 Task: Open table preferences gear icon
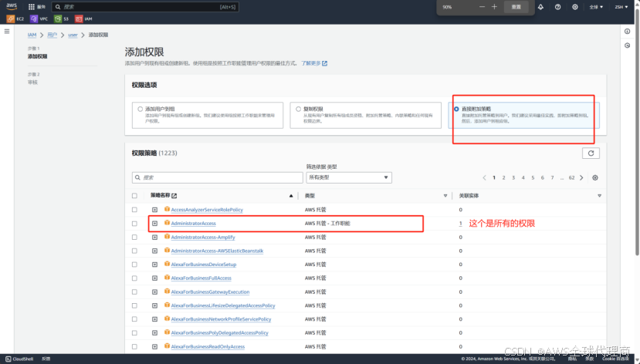595,177
